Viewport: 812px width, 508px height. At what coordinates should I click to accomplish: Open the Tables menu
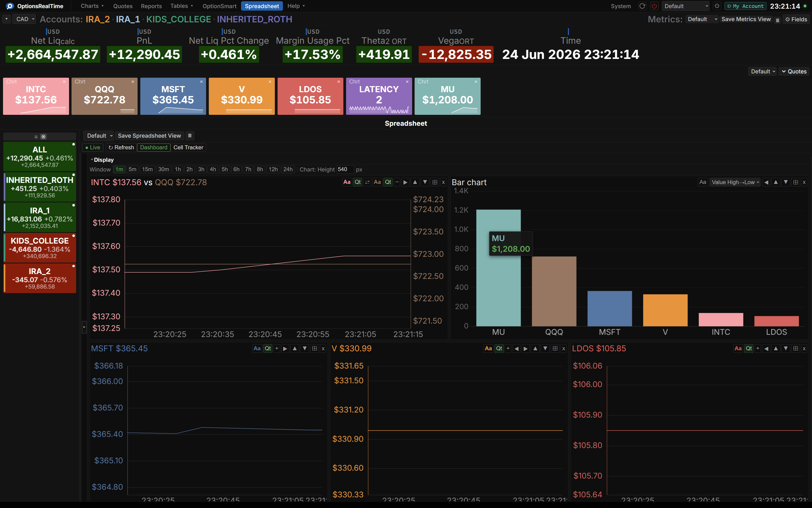click(181, 6)
